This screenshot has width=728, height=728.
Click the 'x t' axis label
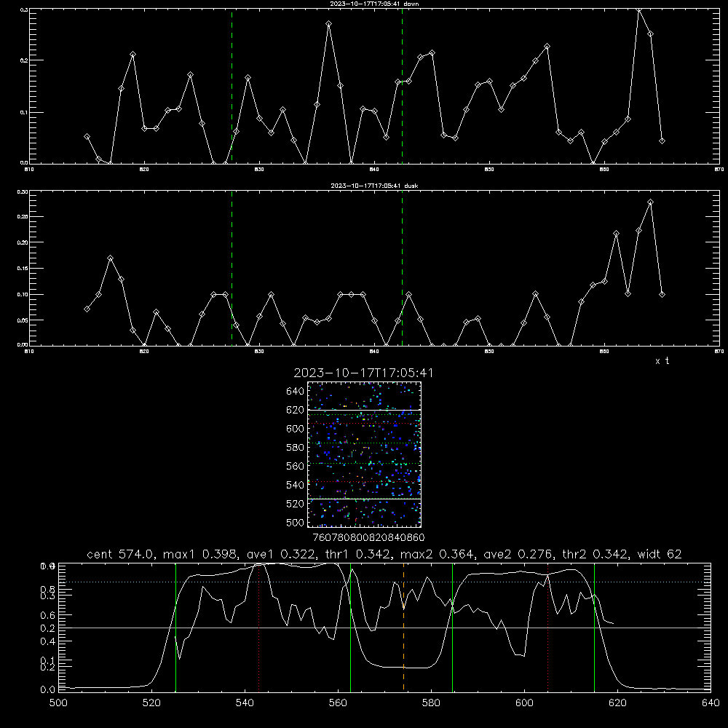point(662,361)
